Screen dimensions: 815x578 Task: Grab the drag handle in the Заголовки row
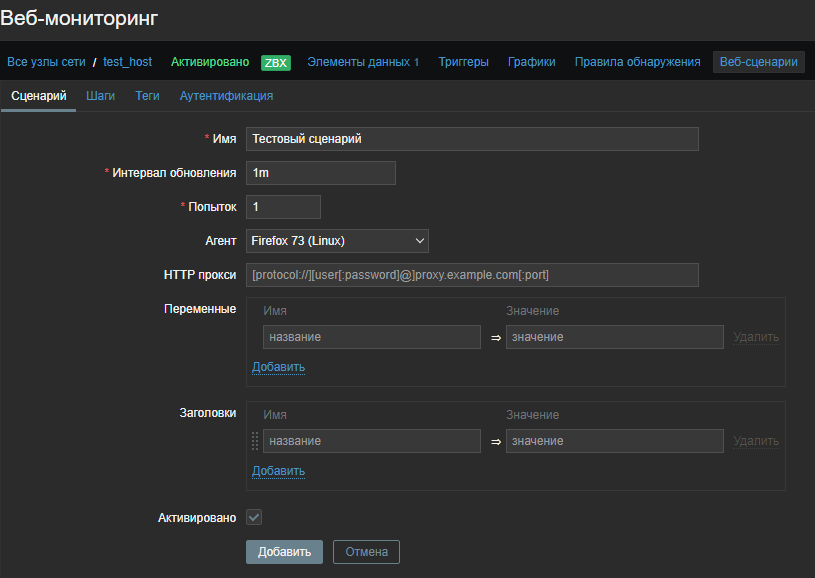255,441
